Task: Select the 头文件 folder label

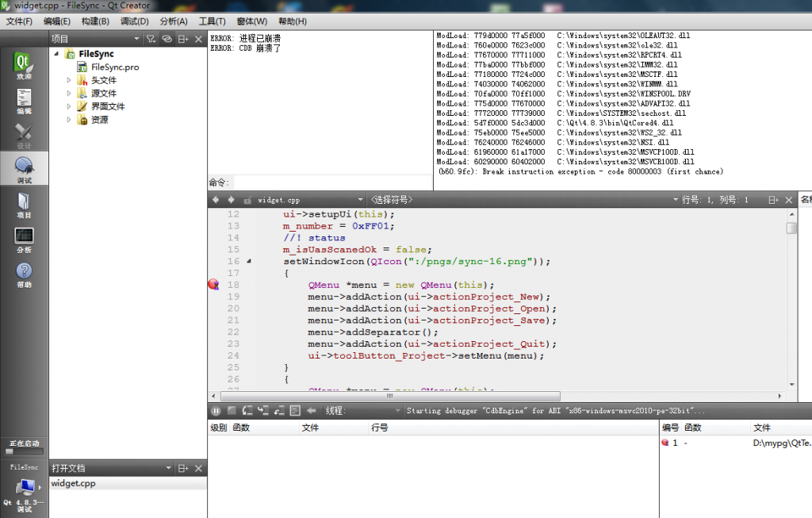Action: point(104,80)
